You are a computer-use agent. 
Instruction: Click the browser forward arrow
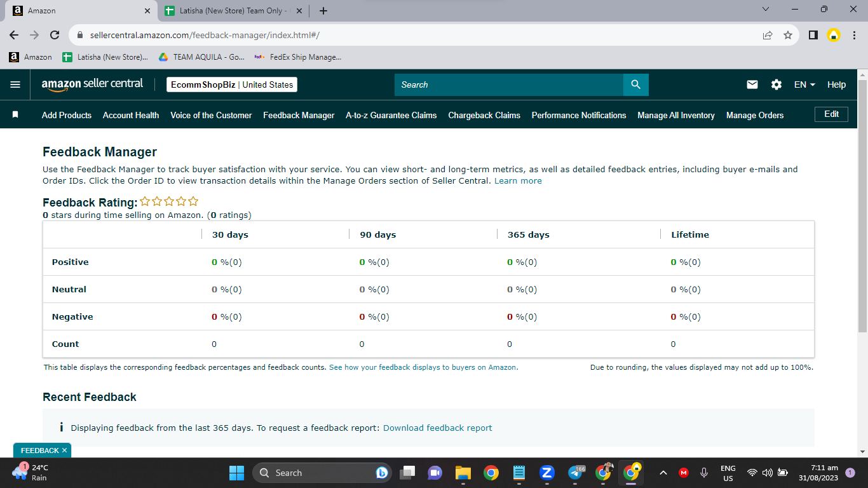click(34, 36)
